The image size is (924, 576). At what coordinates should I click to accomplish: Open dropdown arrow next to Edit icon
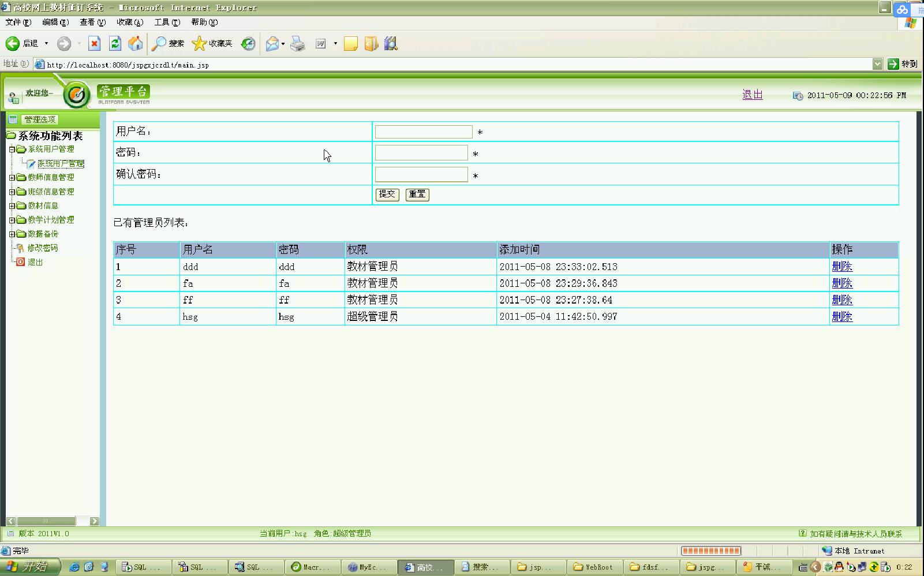point(335,43)
